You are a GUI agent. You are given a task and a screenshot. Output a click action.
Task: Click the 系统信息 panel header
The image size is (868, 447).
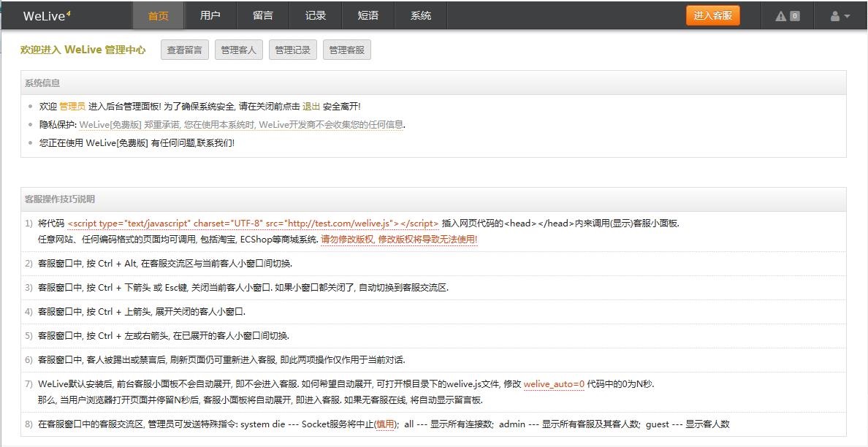coord(433,83)
